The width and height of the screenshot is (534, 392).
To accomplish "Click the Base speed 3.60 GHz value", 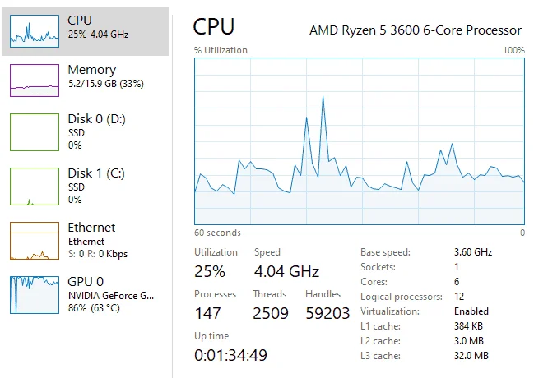I will (473, 252).
